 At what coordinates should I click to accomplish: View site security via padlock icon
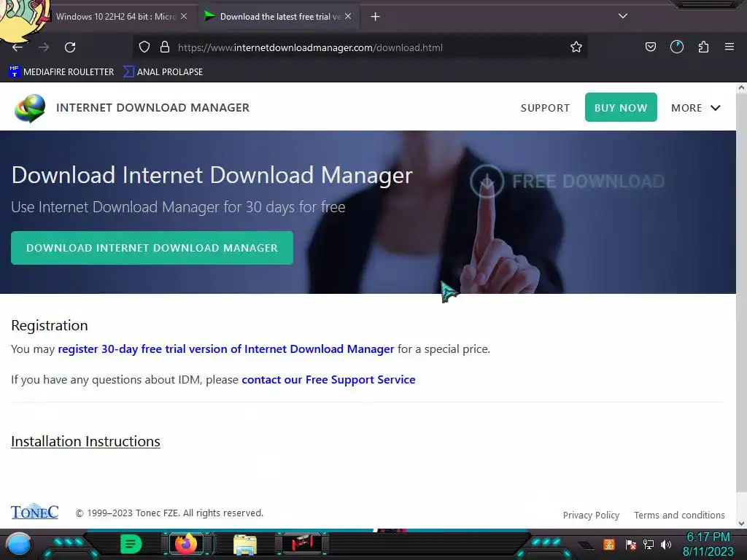pos(165,47)
